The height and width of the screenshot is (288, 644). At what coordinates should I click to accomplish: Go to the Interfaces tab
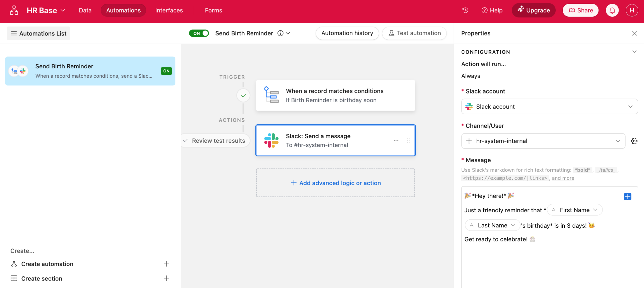point(169,10)
